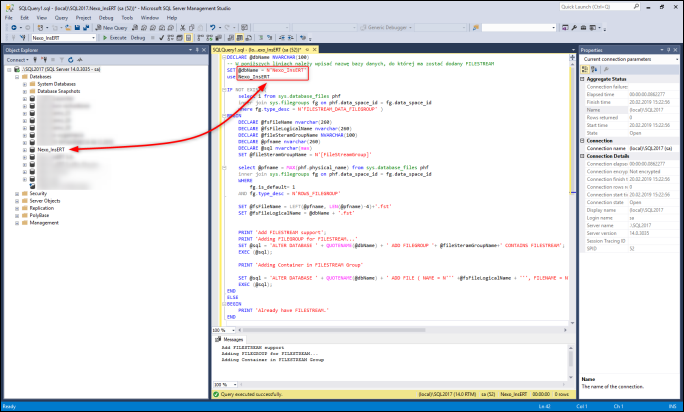Image resolution: width=684 pixels, height=412 pixels.
Task: Collapse the Databases tree node
Action: 17,76
